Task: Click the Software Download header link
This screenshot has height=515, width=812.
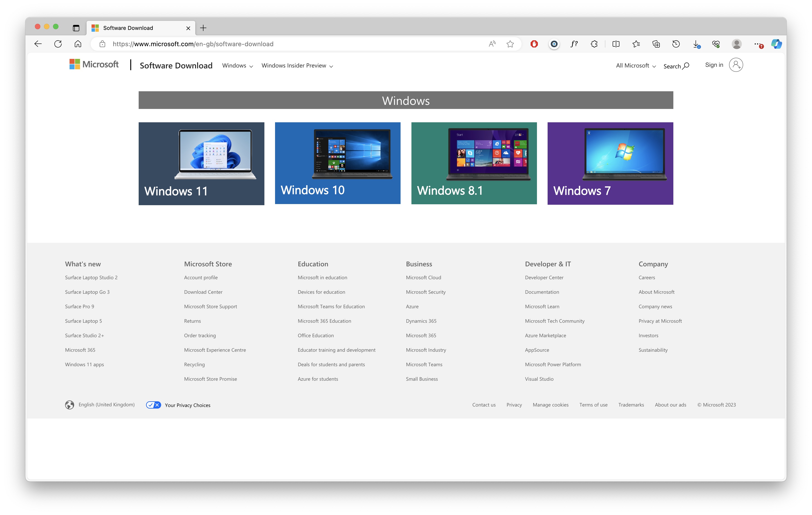Action: pyautogui.click(x=176, y=65)
